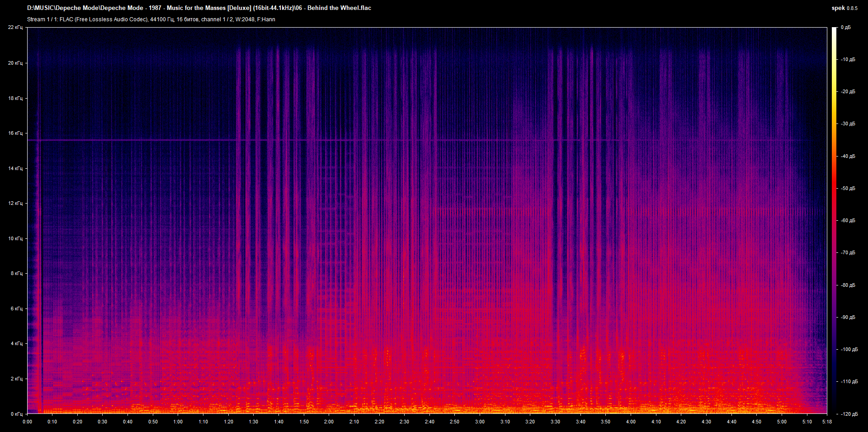This screenshot has height=432, width=868.
Task: Select the 3:30 mark on time axis
Action: click(x=555, y=422)
